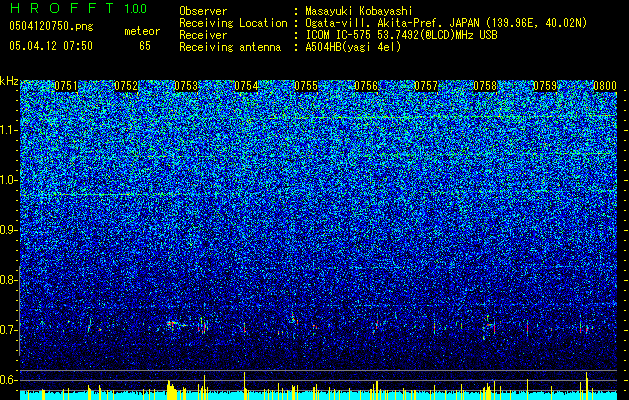The width and height of the screenshot is (629, 400).
Task: Click the 0755 time marker
Action: point(306,86)
